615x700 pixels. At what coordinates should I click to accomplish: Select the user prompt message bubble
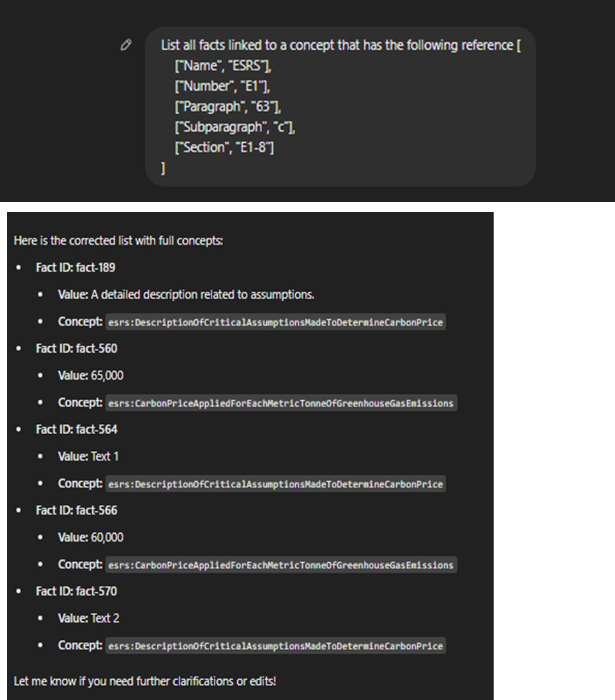340,107
